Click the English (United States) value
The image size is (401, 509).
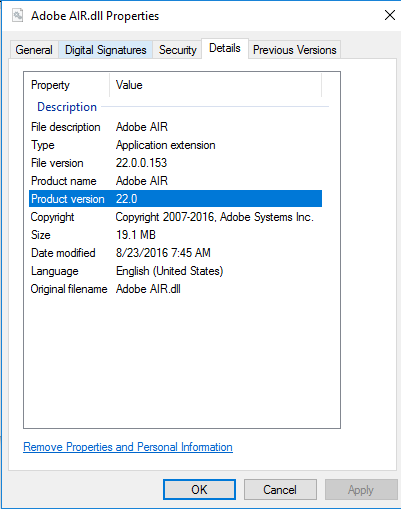coord(169,271)
